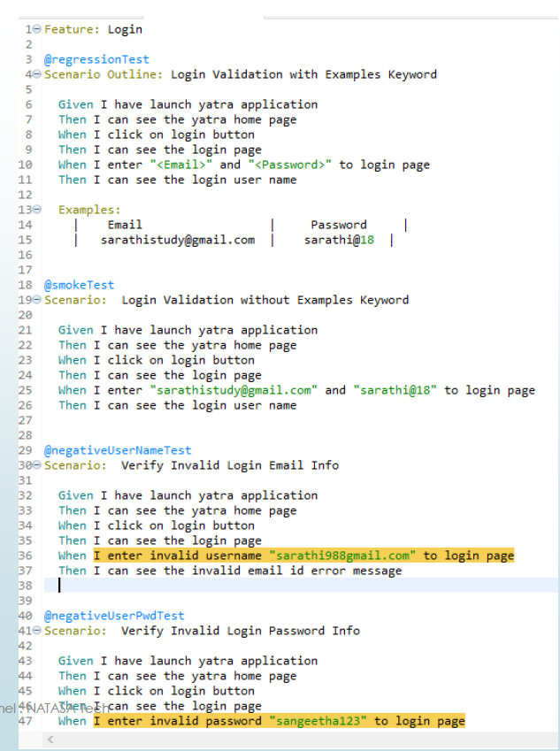The height and width of the screenshot is (751, 560).
Task: Collapse the Feature: Login fold marker
Action: pyautogui.click(x=37, y=28)
